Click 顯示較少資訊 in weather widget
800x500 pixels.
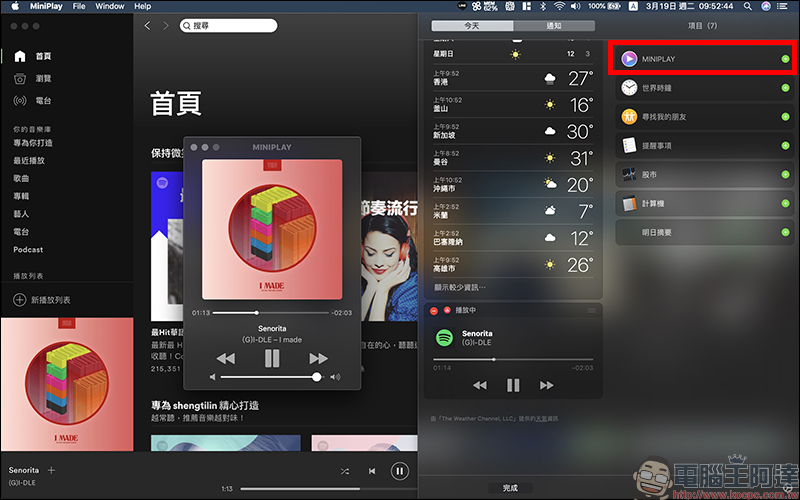(x=460, y=287)
